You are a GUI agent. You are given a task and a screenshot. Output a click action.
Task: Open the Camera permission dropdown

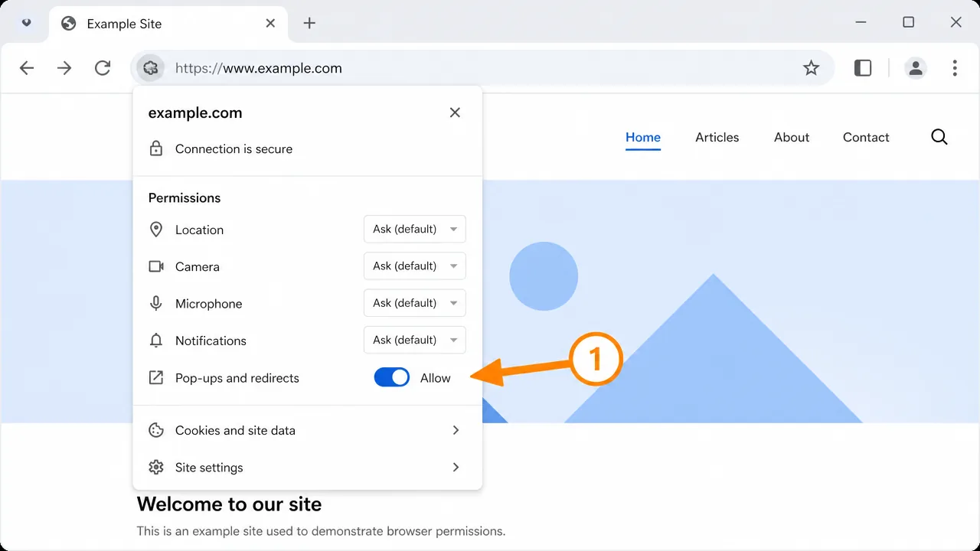tap(415, 266)
